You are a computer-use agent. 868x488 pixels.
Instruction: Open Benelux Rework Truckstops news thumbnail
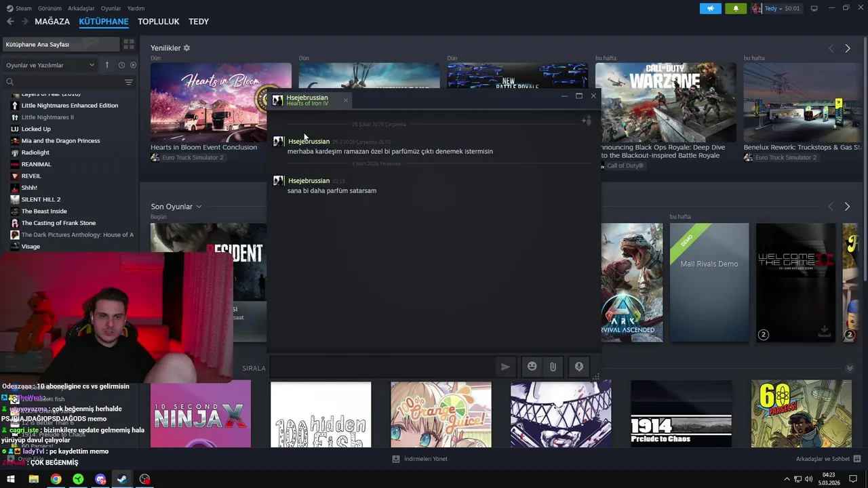pos(803,102)
